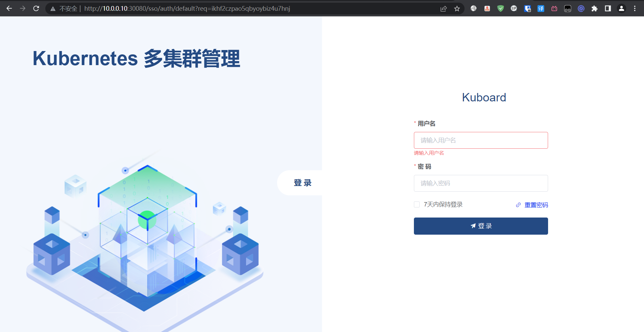The image size is (644, 332).
Task: Open the Extensions puzzle-piece menu
Action: pyautogui.click(x=594, y=8)
